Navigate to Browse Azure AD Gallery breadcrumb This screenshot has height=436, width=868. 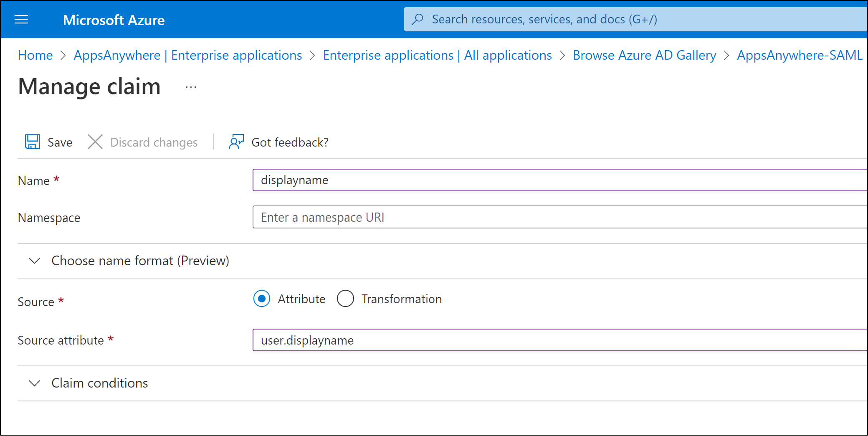pyautogui.click(x=644, y=55)
